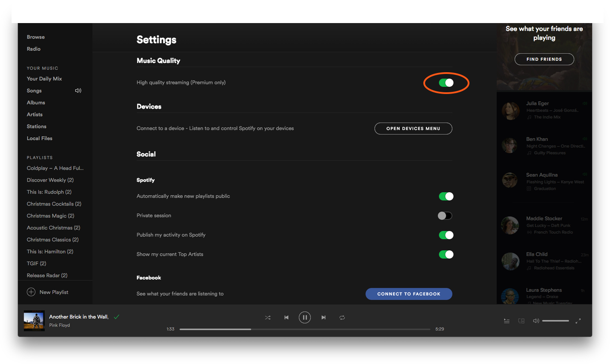Click French Touch Radio under Maddie Stocker
The width and height of the screenshot is (610, 364).
(x=553, y=232)
